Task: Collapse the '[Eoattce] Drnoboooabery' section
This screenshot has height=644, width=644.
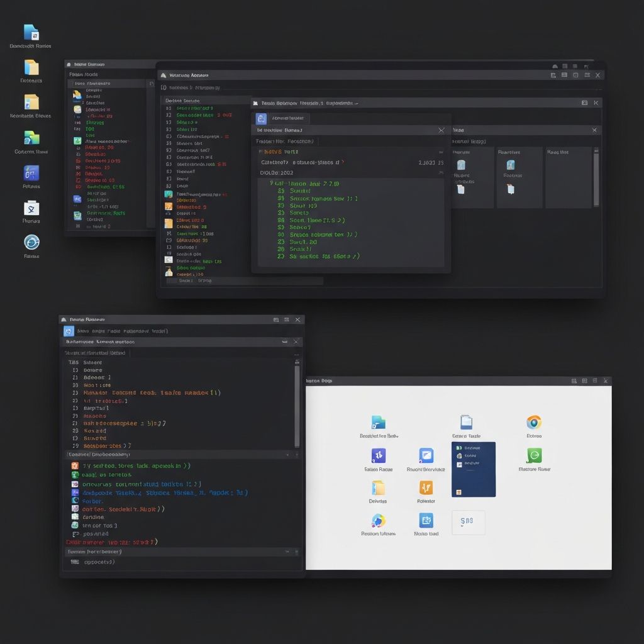Action: (x=287, y=455)
